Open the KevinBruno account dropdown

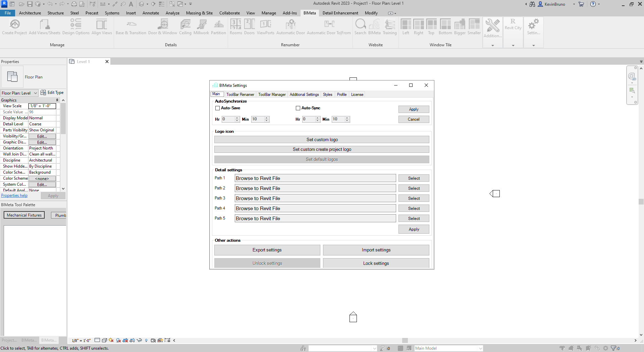(574, 4)
